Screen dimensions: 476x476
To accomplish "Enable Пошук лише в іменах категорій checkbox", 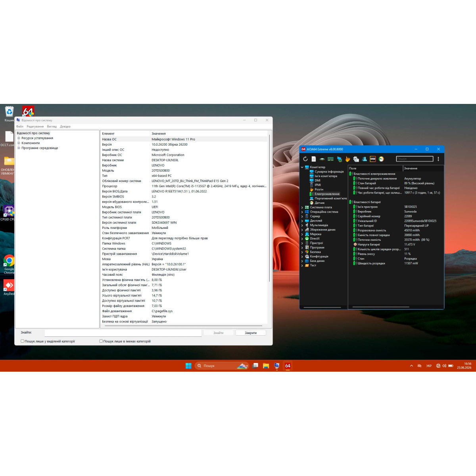I will click(x=101, y=341).
